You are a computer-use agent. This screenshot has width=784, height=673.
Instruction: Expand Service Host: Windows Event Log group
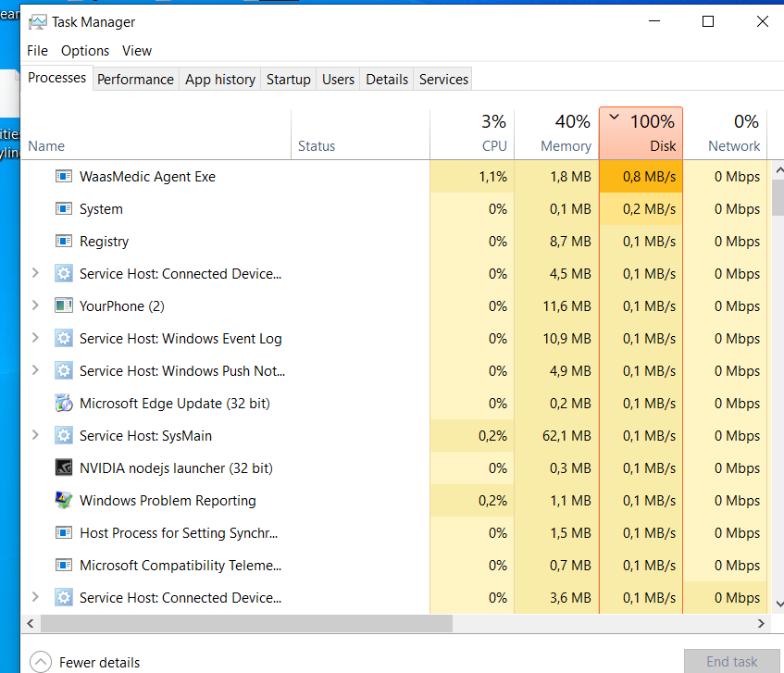35,338
